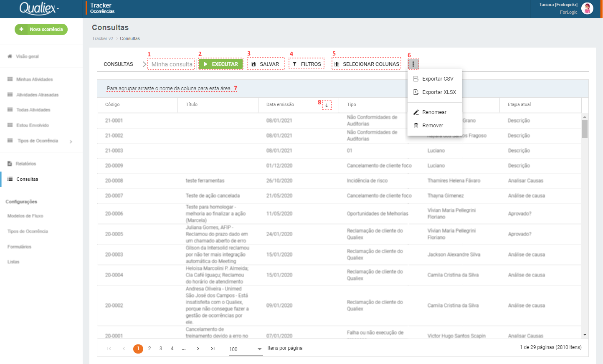The width and height of the screenshot is (603, 364).
Task: Go to first page pagination icon
Action: pyautogui.click(x=109, y=349)
